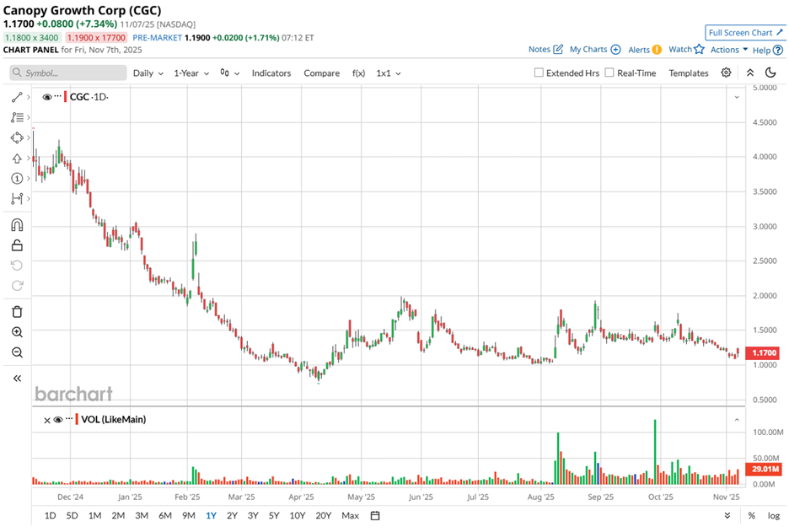Enable the Real-Time checkbox

[x=609, y=73]
